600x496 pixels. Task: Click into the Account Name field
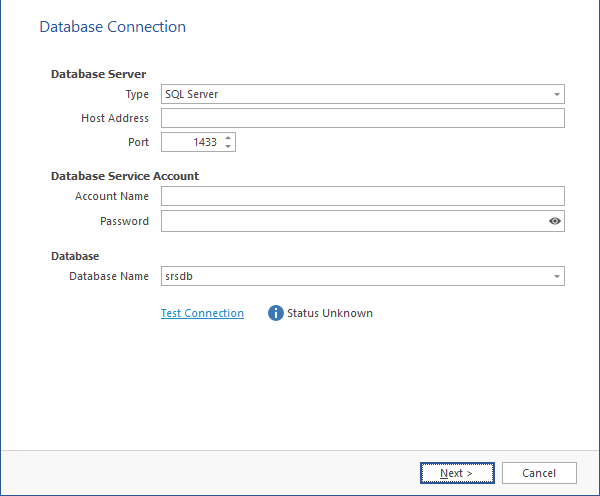tap(362, 196)
